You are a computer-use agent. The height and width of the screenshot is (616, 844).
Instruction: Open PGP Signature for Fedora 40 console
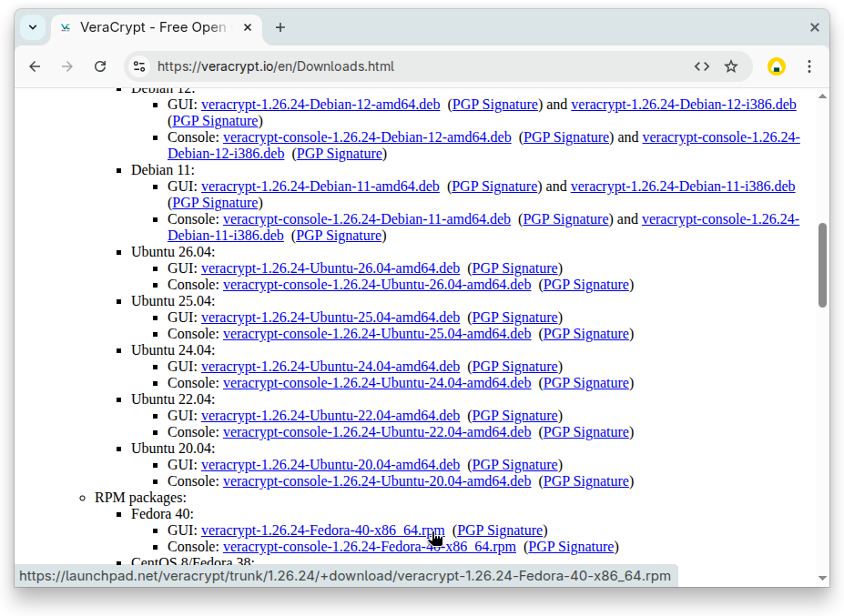[x=571, y=547]
